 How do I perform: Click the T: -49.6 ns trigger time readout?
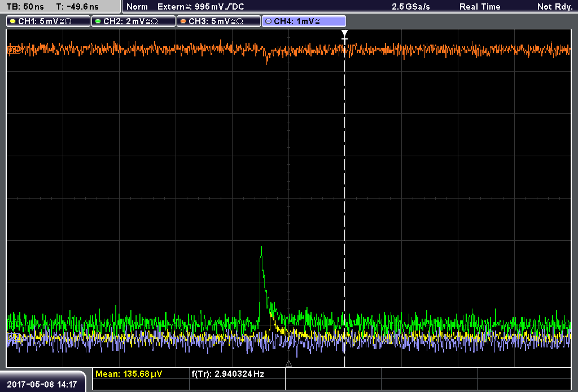(x=77, y=7)
